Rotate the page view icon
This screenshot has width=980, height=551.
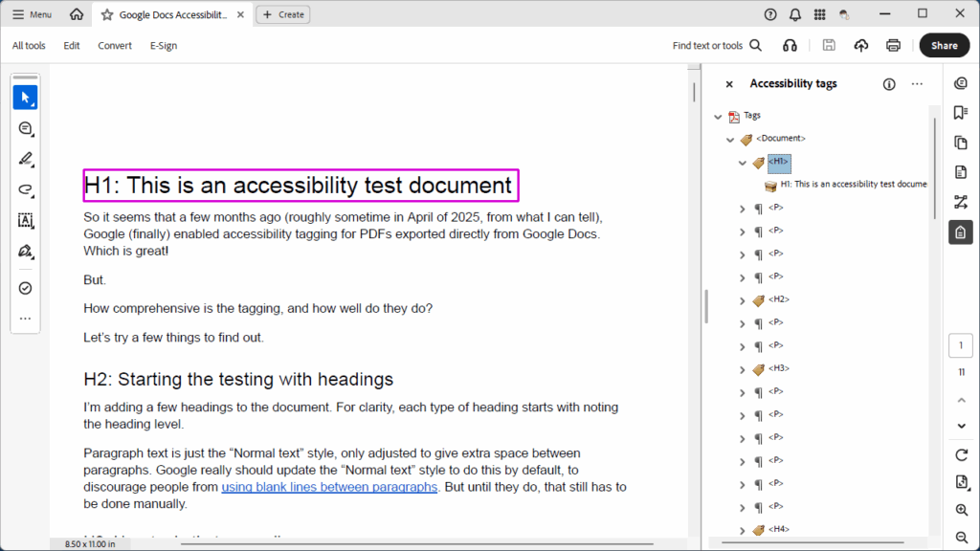tap(961, 454)
